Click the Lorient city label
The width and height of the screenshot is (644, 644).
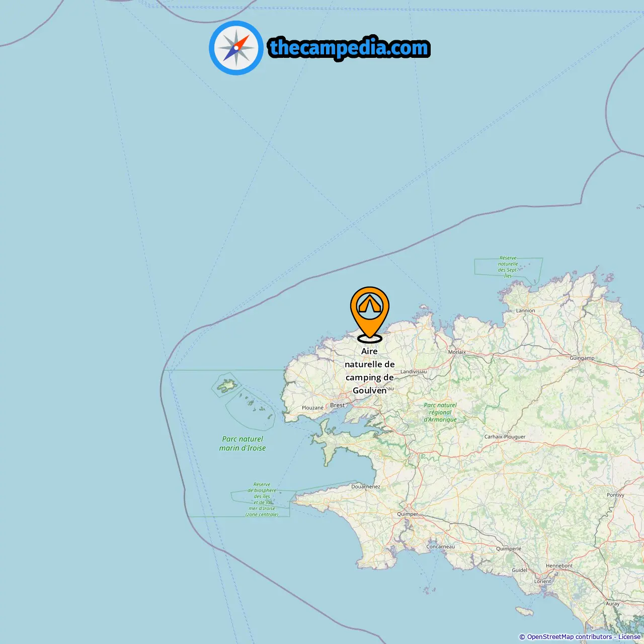543,581
